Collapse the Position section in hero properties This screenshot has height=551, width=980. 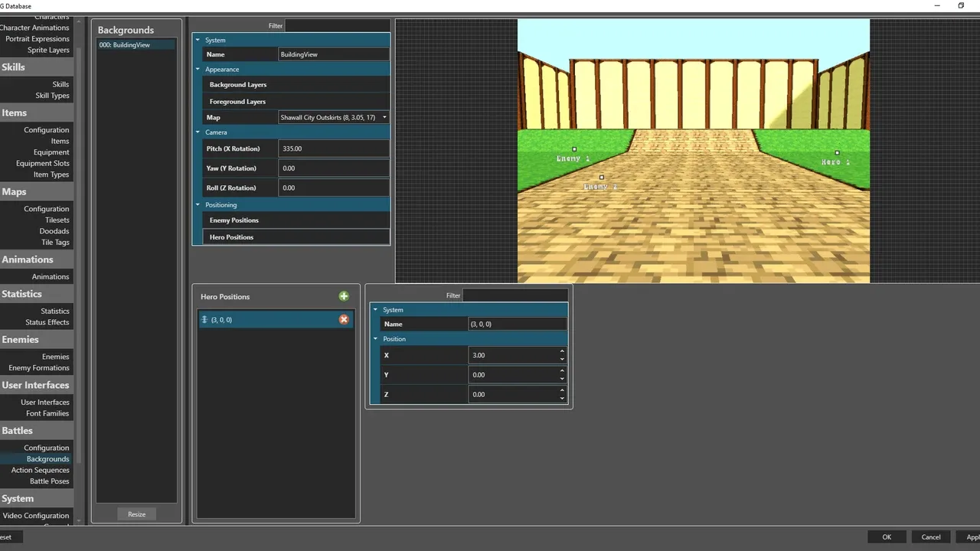[x=375, y=339]
